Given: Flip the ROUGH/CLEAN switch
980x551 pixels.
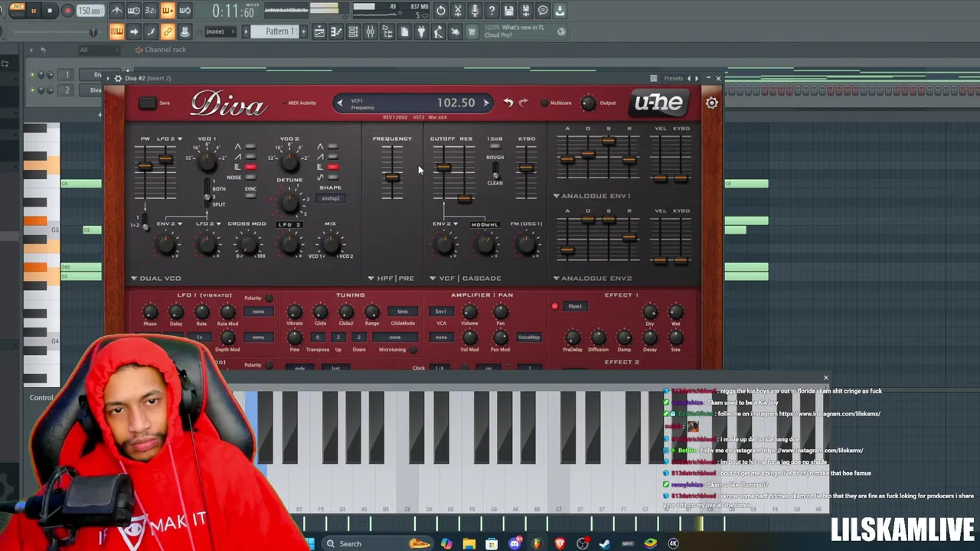Looking at the screenshot, I should click(495, 169).
